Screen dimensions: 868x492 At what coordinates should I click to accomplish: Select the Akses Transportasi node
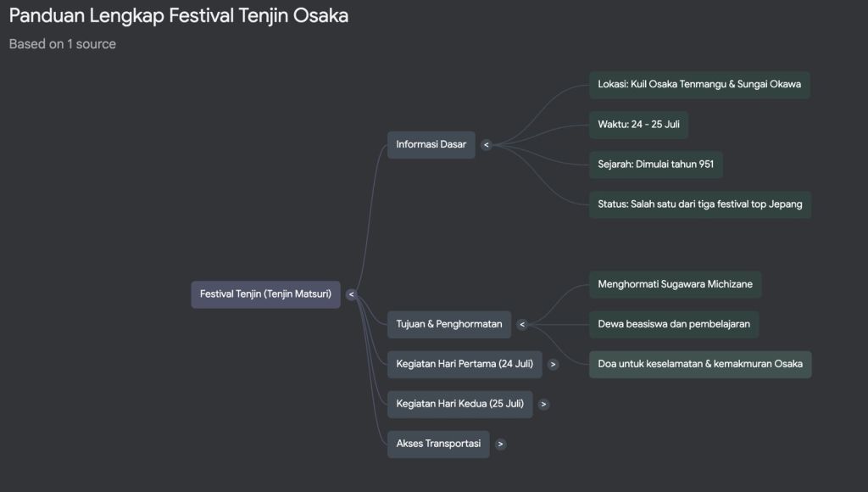pyautogui.click(x=438, y=444)
